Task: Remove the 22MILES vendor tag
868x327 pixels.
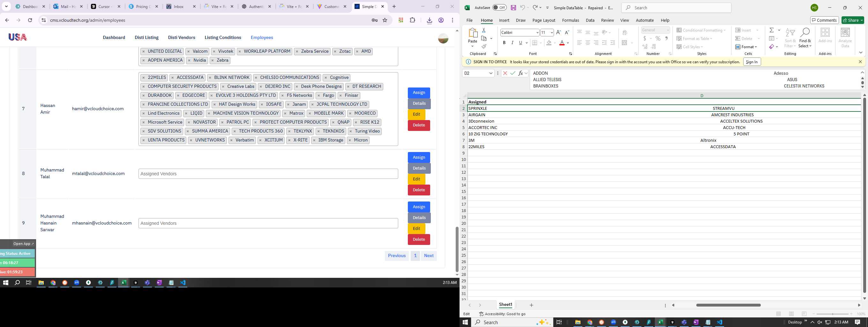Action: click(x=144, y=78)
